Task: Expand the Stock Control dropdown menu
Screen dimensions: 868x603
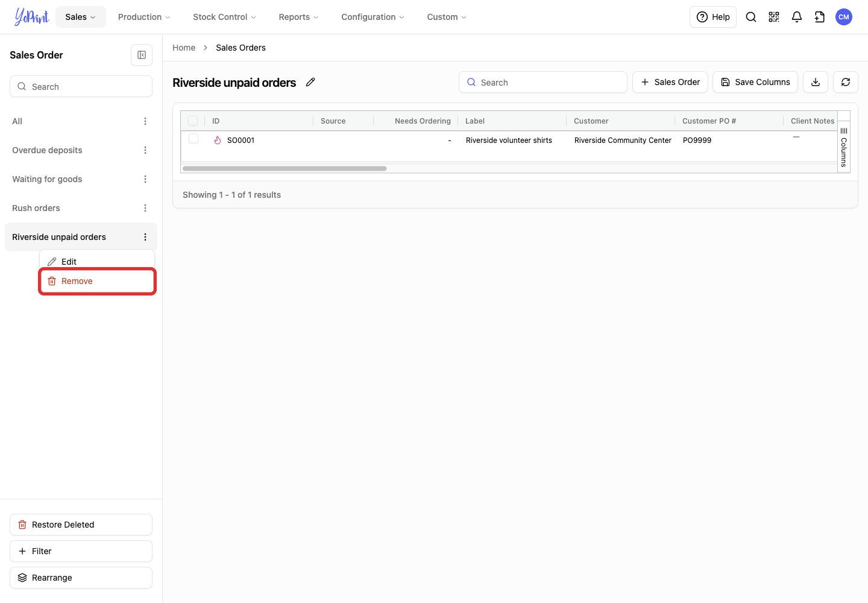Action: point(224,17)
